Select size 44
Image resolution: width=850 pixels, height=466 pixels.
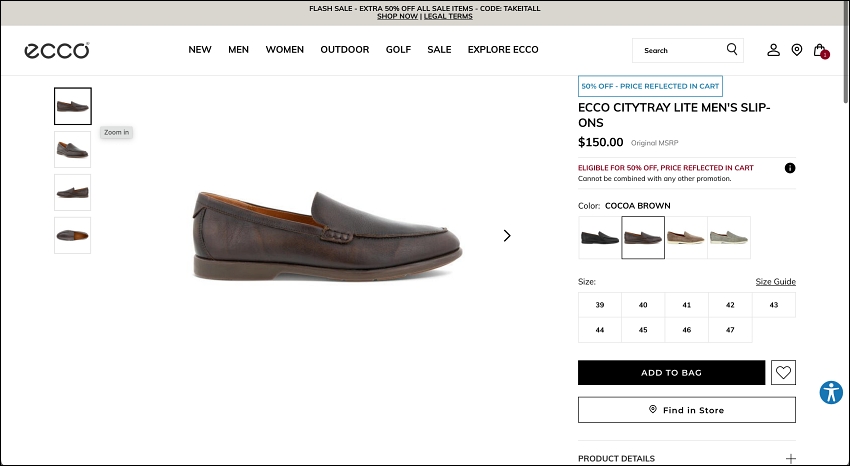click(x=600, y=330)
